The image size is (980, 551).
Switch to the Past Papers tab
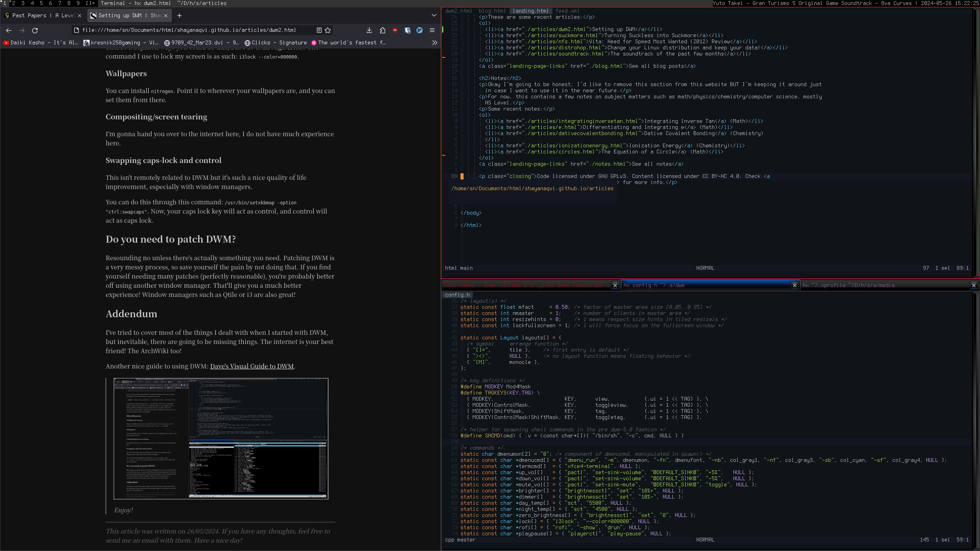coord(43,16)
